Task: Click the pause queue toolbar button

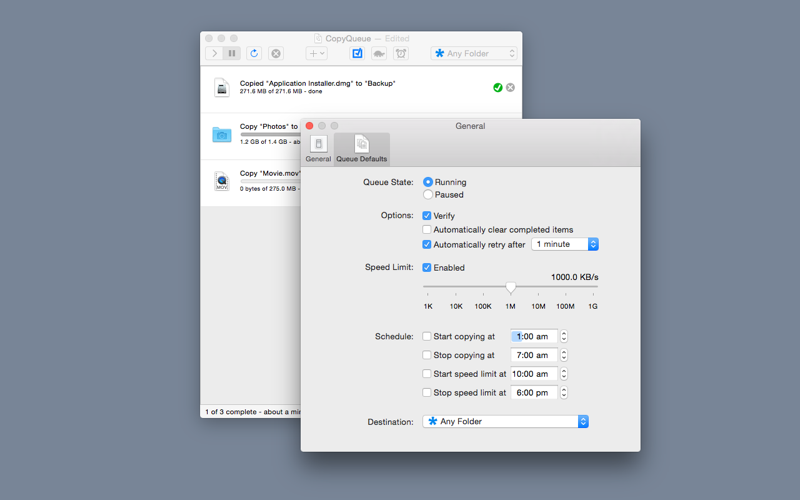Action: tap(232, 53)
